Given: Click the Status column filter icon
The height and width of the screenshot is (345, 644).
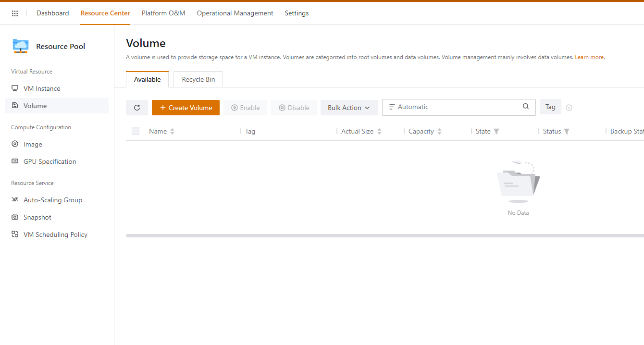Looking at the screenshot, I should click(x=567, y=131).
